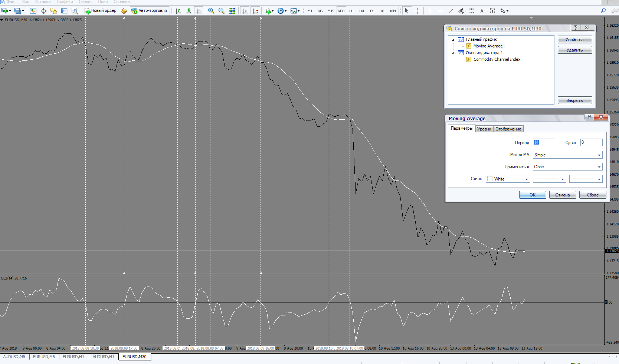The image size is (619, 364).
Task: Switch timeframe to H4
Action: coord(362,11)
